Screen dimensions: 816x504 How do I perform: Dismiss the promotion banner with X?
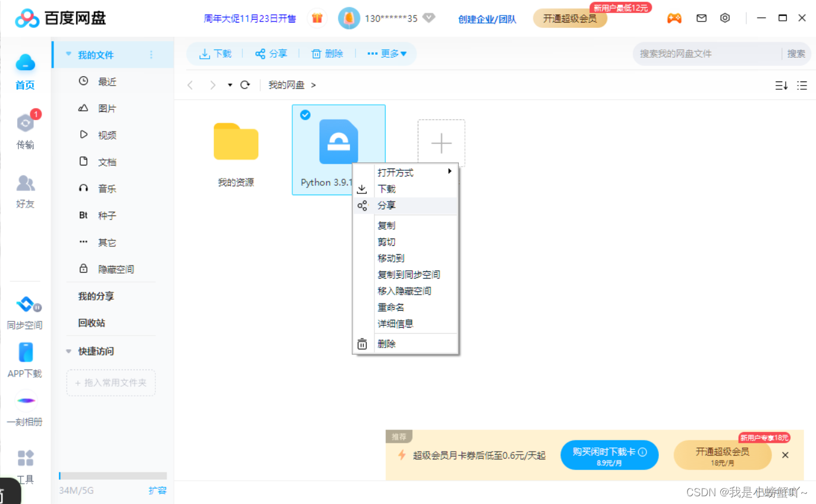[785, 455]
